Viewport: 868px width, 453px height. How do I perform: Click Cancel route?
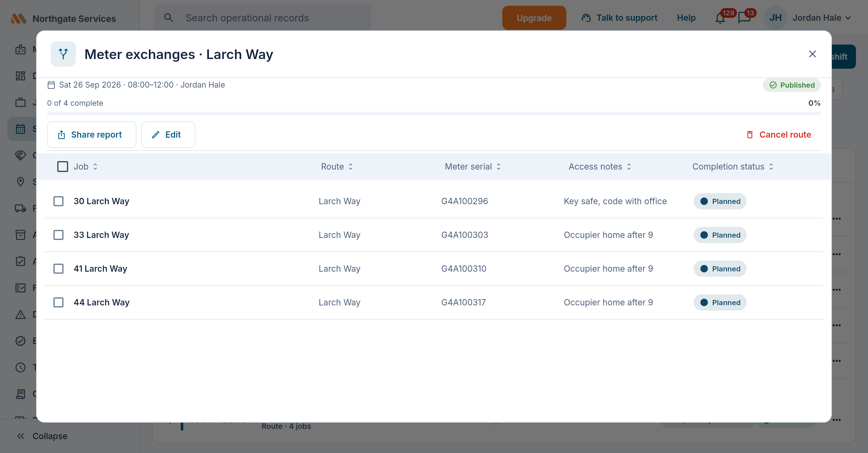(779, 135)
